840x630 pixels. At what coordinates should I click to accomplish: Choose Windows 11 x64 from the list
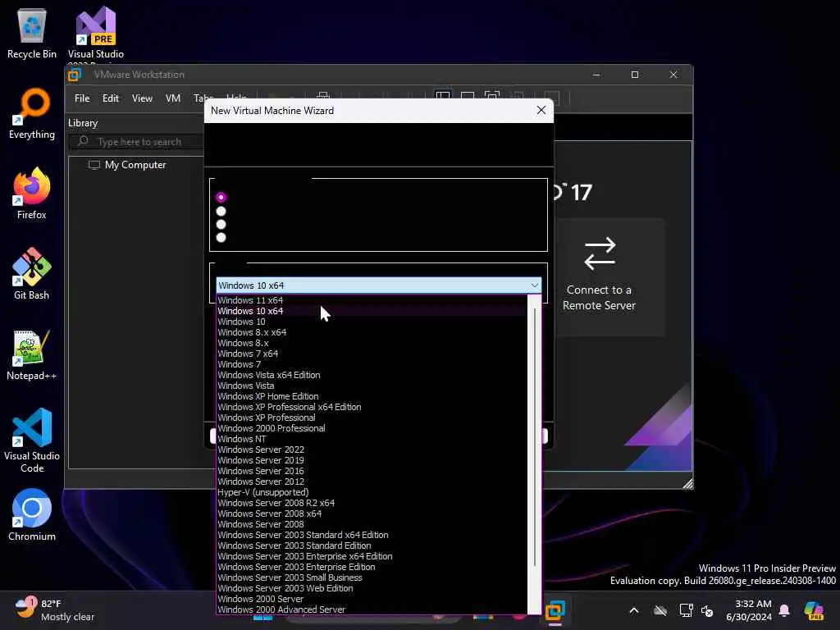372,300
